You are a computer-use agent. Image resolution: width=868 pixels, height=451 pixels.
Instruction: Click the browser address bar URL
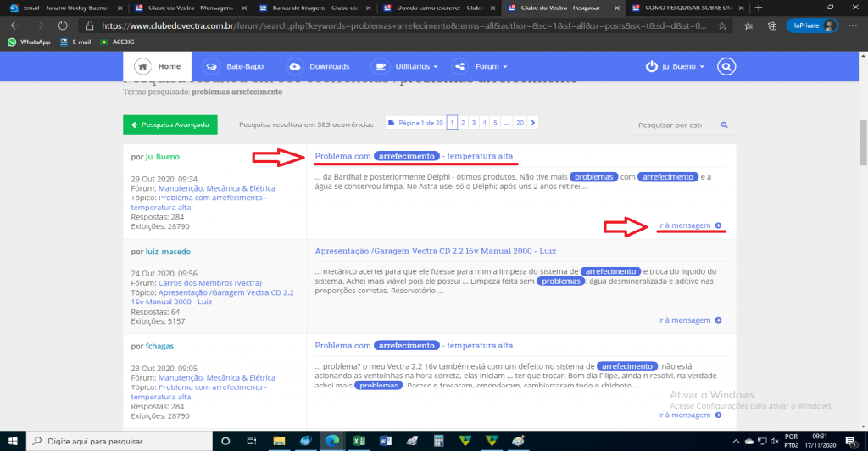(404, 26)
